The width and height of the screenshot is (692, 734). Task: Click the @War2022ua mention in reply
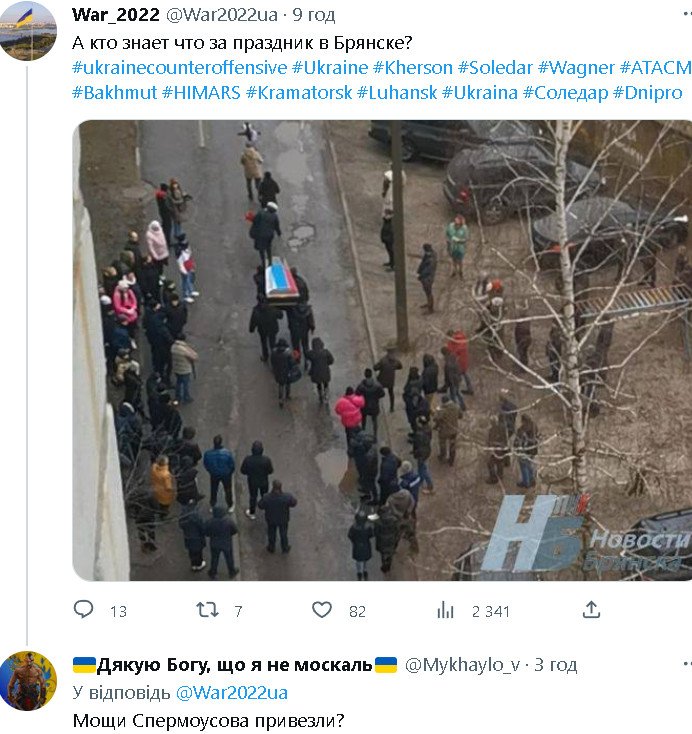pos(232,693)
